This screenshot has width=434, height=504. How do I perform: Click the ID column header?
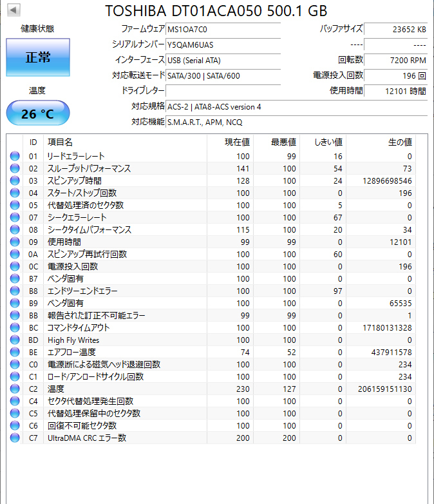[x=33, y=142]
